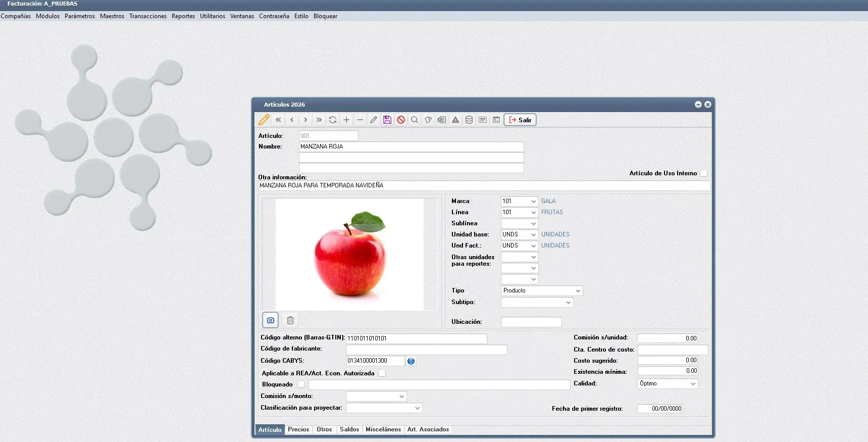Click the red apple product image
Screen dimensions: 868x442
tap(349, 254)
